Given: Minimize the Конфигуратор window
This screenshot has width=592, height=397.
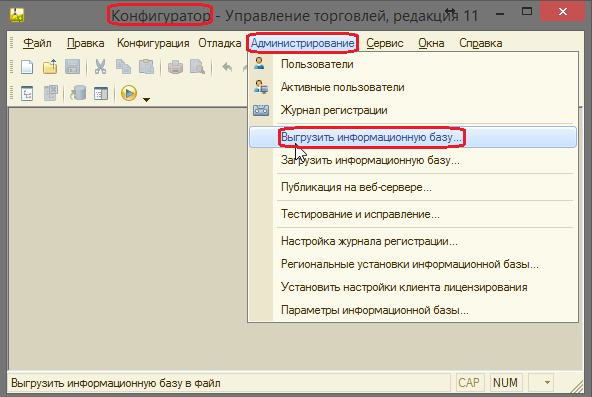Looking at the screenshot, I should [500, 14].
